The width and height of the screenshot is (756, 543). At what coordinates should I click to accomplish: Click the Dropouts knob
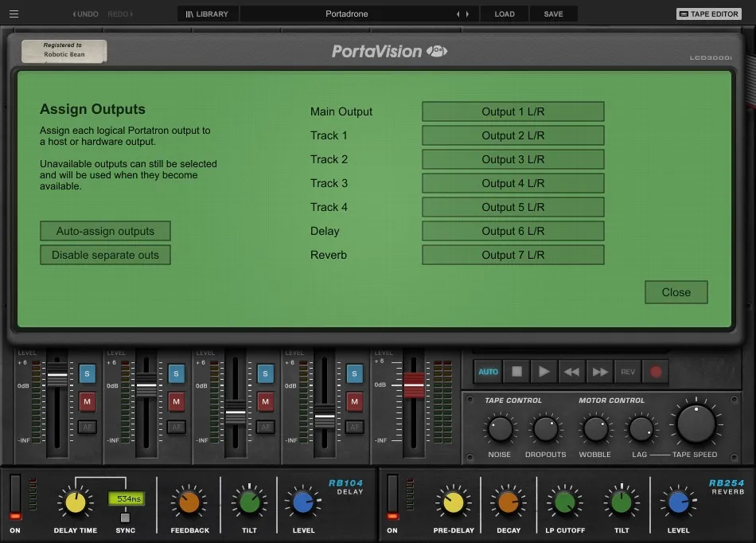[546, 430]
